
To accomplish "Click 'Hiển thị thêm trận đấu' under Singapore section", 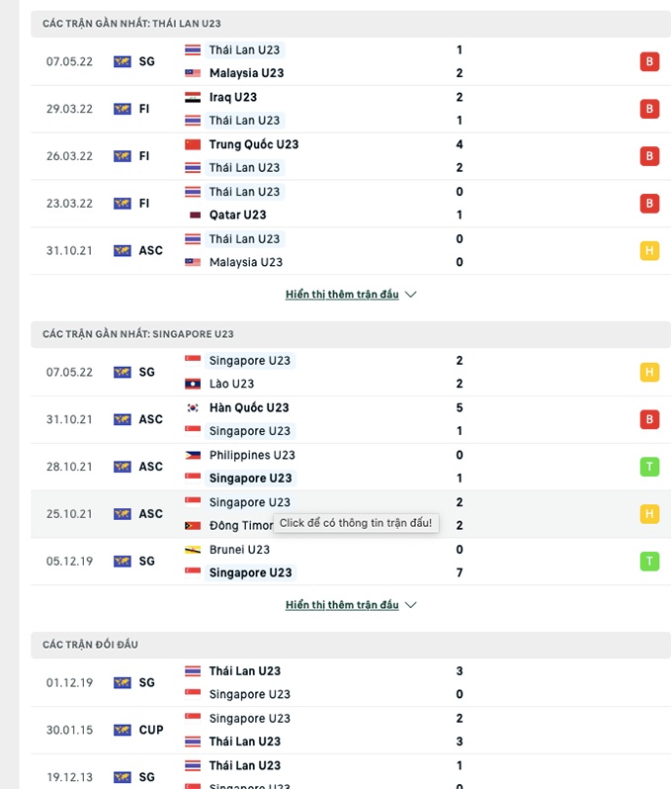I will (x=342, y=605).
